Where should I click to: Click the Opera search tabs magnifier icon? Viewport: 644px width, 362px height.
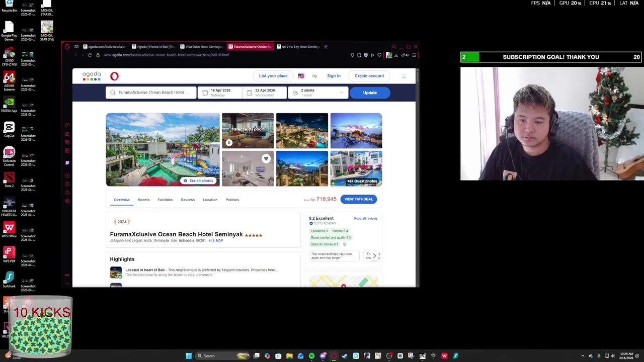click(393, 46)
